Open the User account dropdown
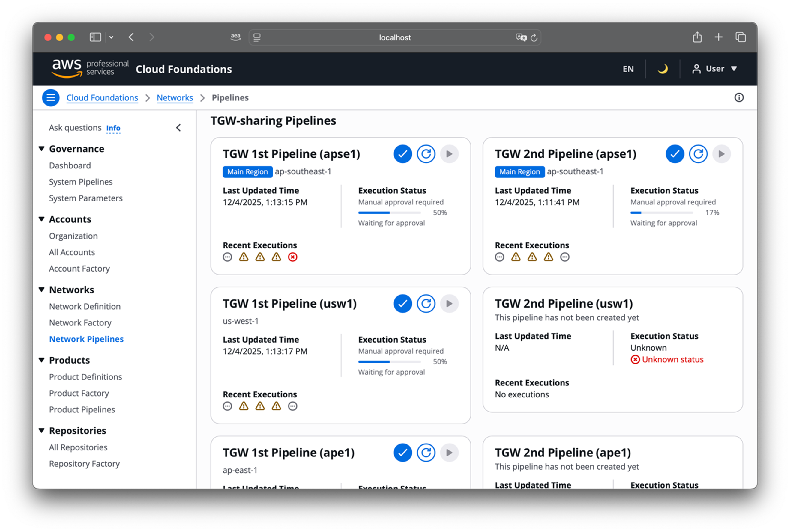The height and width of the screenshot is (532, 790). click(x=715, y=69)
